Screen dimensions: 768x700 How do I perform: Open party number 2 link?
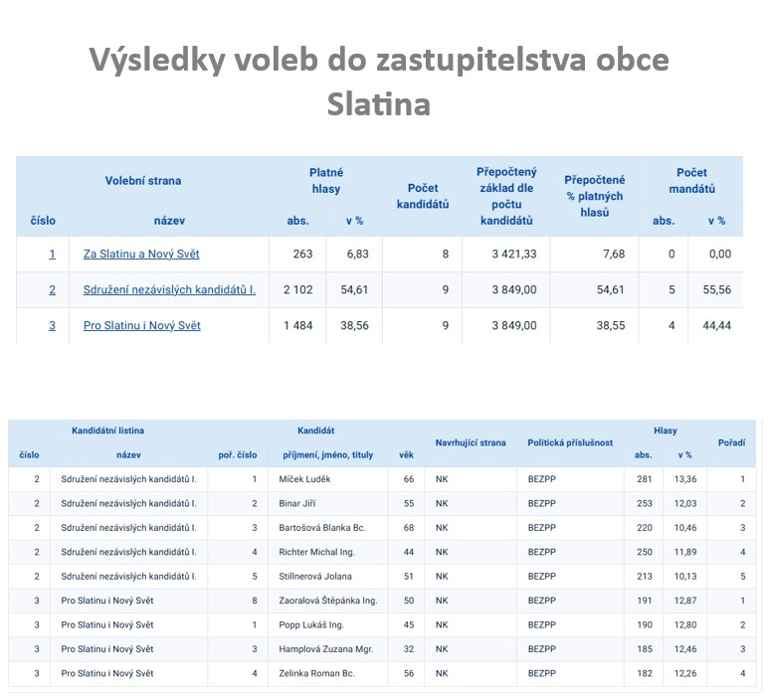click(x=52, y=289)
